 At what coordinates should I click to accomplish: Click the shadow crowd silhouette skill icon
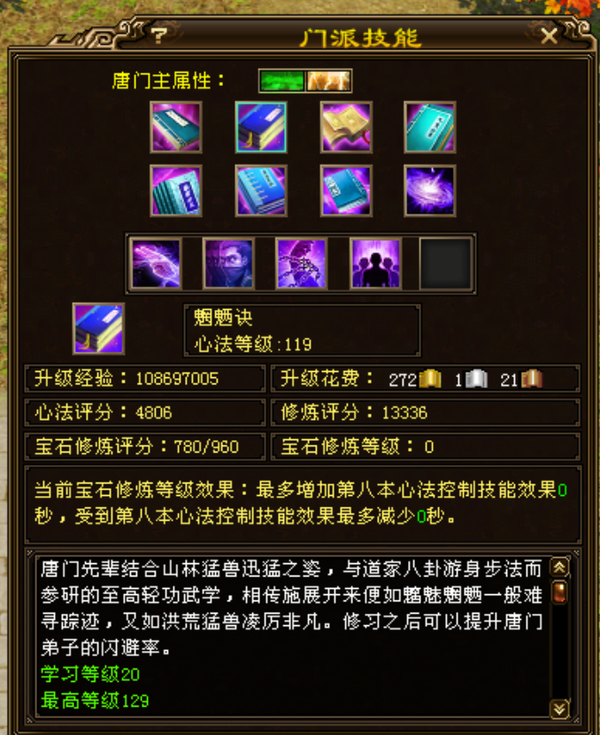point(375,263)
